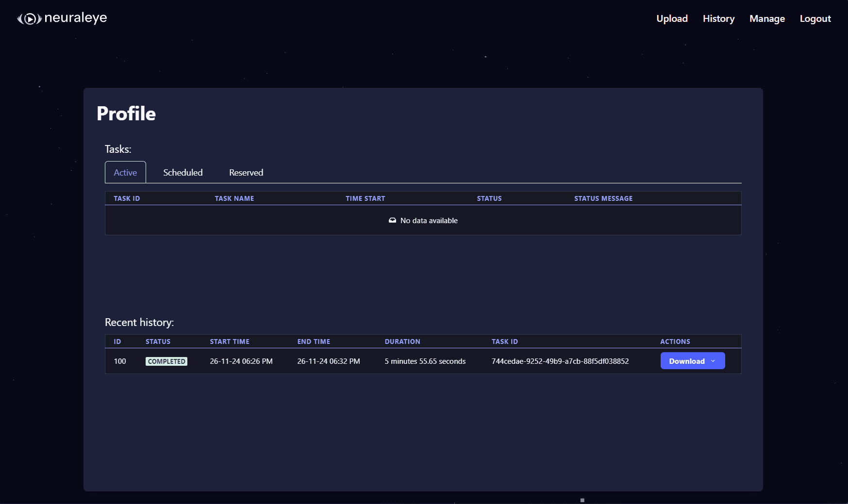Click the TIME START column header
848x504 pixels.
tap(365, 198)
